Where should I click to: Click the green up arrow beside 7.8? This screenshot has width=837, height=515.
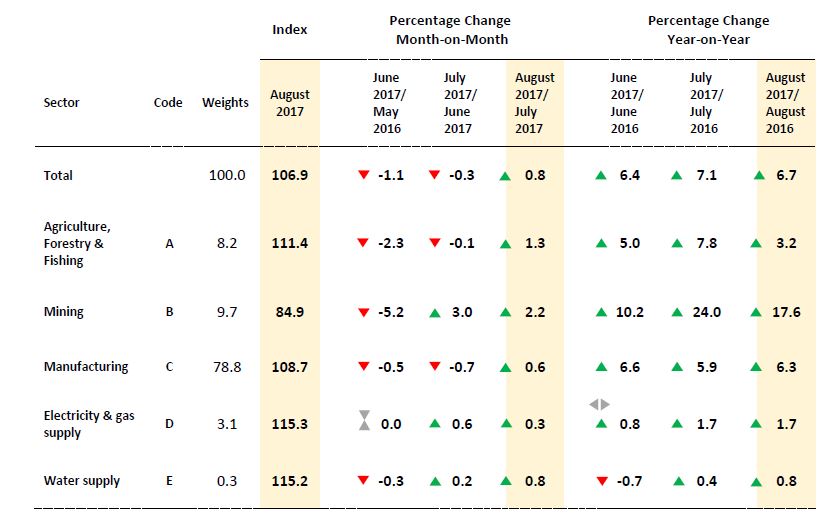coord(677,243)
